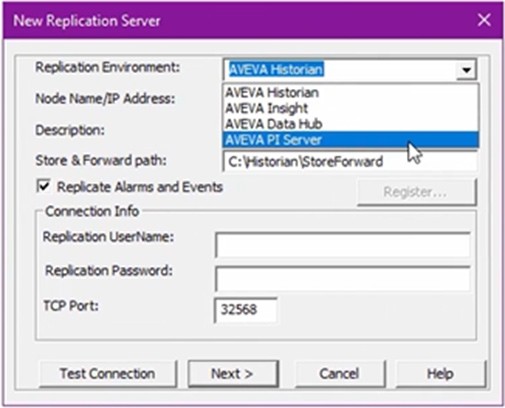
Task: Open Help for this dialog
Action: coord(440,374)
